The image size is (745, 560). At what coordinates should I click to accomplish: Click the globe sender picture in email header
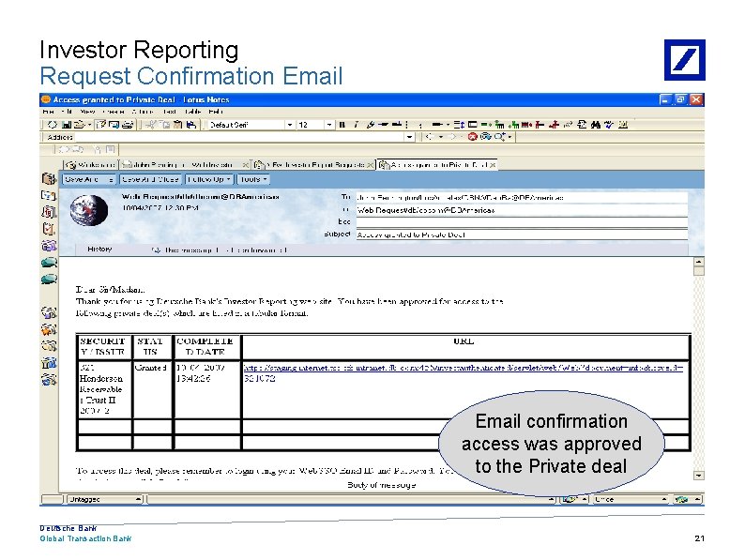pos(89,210)
